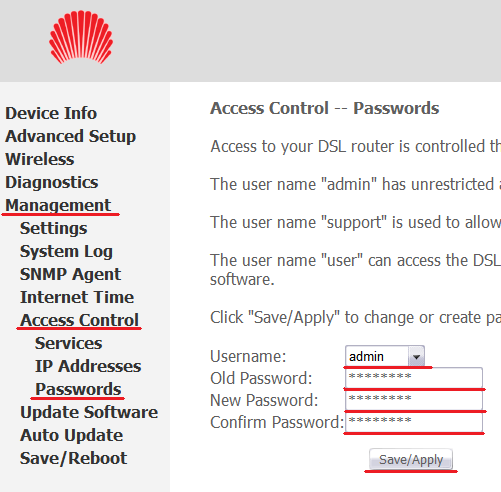The width and height of the screenshot is (501, 492).
Task: Collapse the Management menu
Action: pyautogui.click(x=58, y=205)
